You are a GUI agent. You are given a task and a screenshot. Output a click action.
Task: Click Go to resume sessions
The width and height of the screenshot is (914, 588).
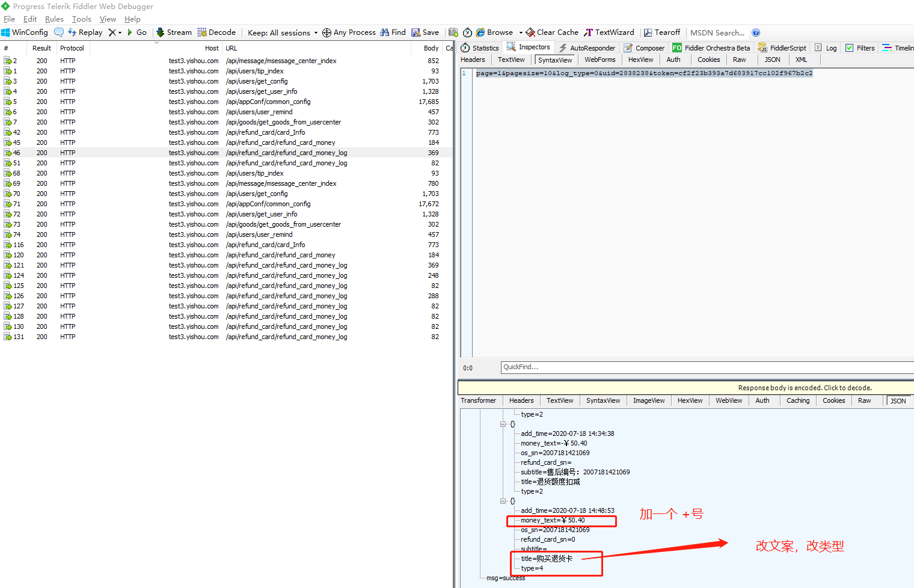(136, 32)
